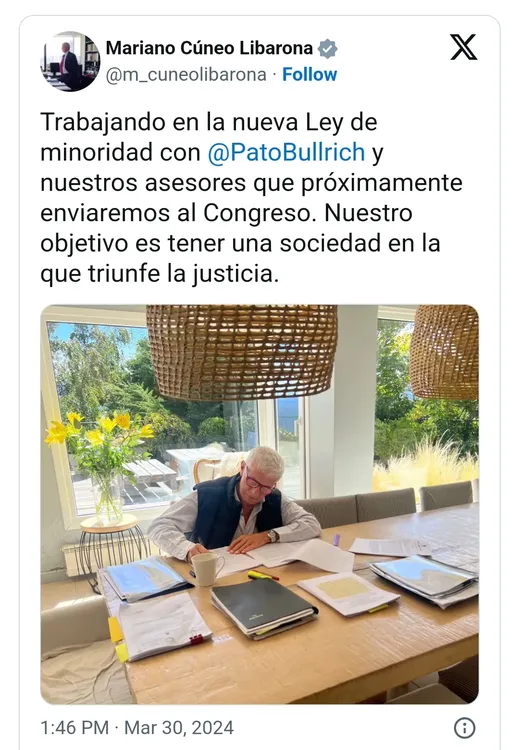
Task: Click the tweet text line mentioning Congreso
Action: (x=226, y=213)
